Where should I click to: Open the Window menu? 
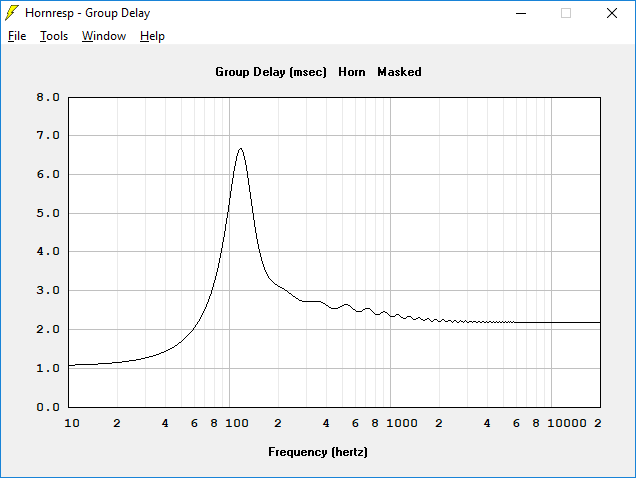click(x=104, y=36)
